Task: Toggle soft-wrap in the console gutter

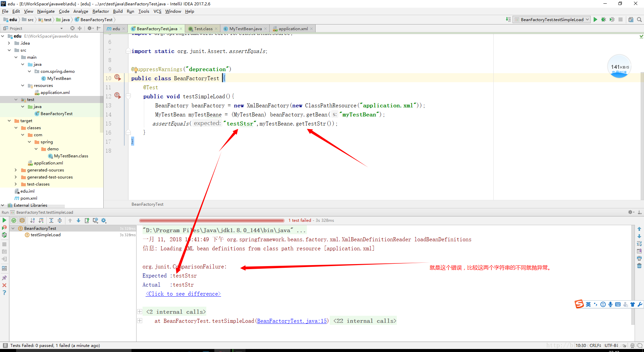Action: point(639,244)
